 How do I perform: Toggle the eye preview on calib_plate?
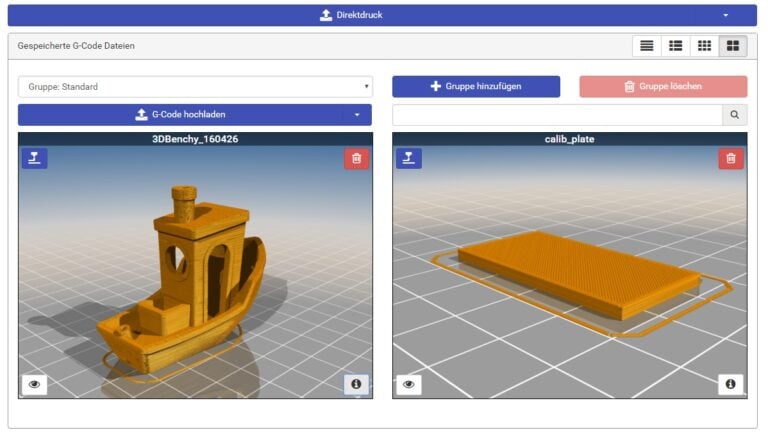[x=408, y=384]
